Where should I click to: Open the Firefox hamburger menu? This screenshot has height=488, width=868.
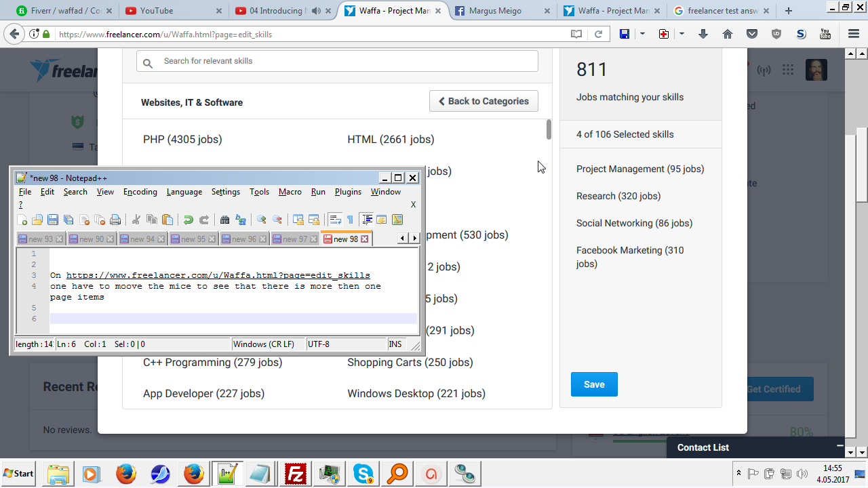(854, 34)
